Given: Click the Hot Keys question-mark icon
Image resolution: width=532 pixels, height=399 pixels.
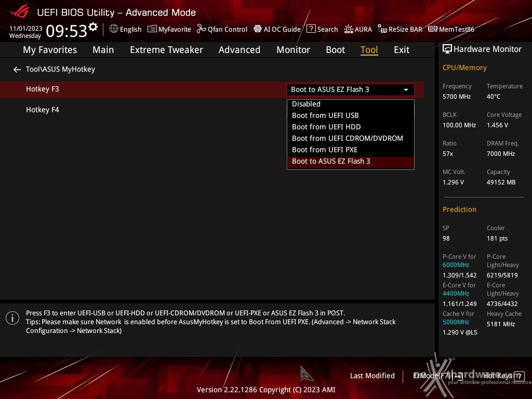Looking at the screenshot, I should (520, 376).
